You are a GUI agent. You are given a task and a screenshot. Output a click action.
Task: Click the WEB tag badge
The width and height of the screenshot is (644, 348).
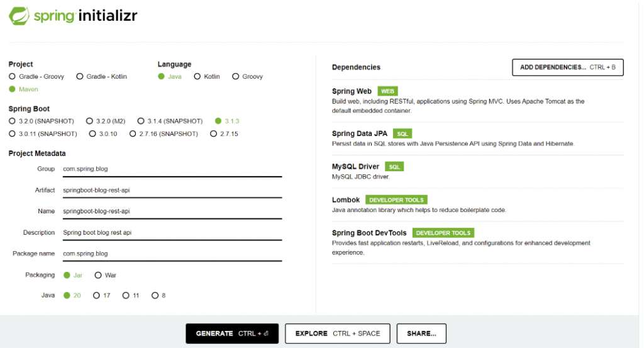click(387, 91)
